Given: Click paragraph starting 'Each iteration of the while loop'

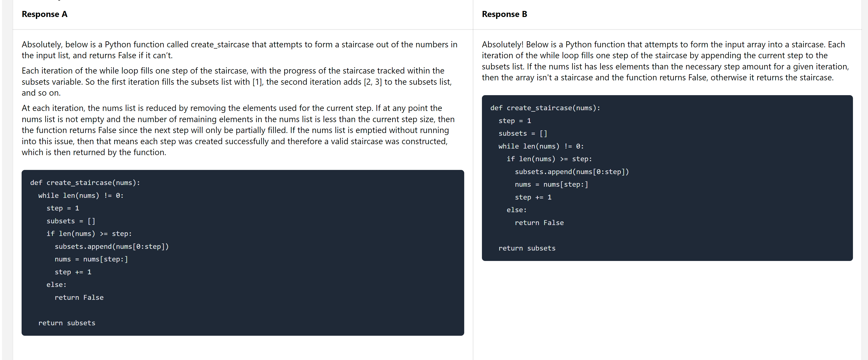Looking at the screenshot, I should 237,82.
